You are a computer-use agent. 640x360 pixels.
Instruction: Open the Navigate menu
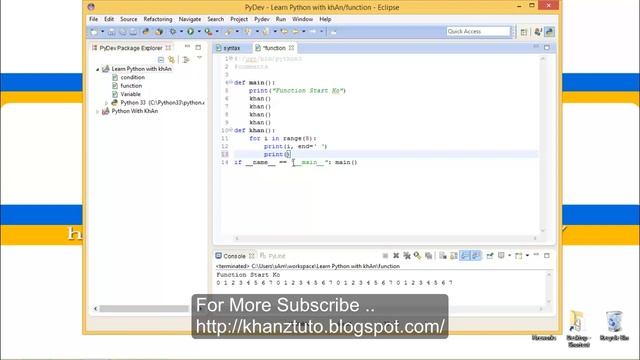click(190, 19)
